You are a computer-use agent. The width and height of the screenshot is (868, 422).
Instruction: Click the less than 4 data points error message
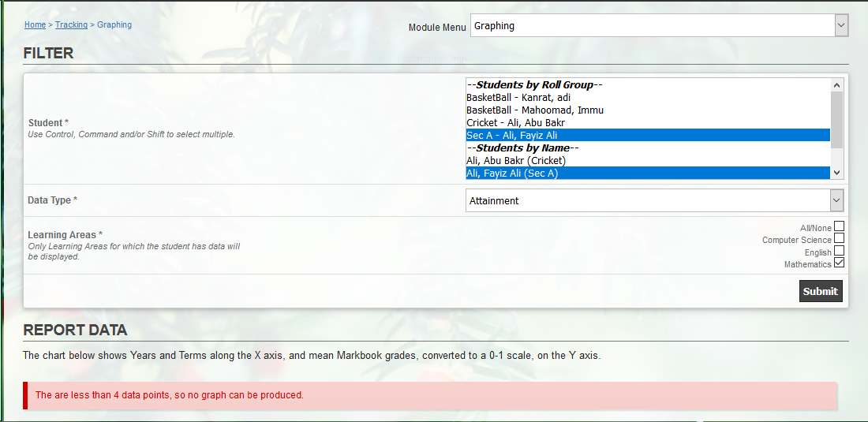coord(430,395)
